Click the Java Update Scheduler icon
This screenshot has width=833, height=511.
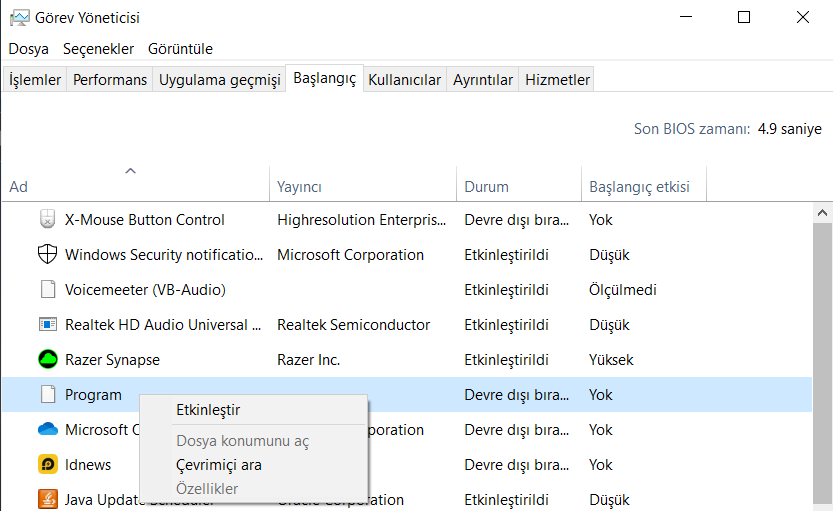pos(48,499)
